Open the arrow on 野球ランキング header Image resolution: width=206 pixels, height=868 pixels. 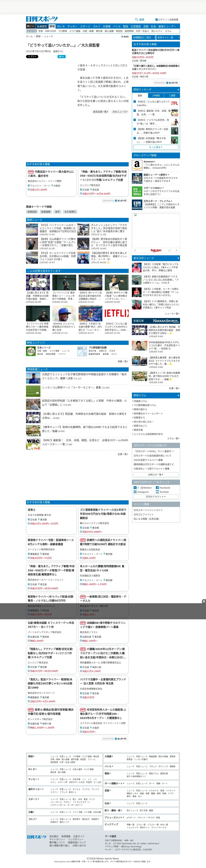coord(178,90)
